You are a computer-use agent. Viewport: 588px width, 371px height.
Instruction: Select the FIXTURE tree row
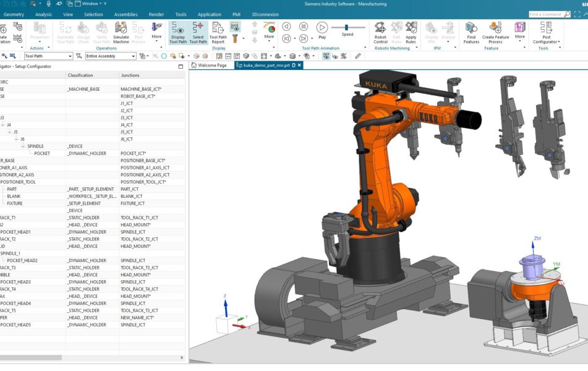(x=15, y=203)
